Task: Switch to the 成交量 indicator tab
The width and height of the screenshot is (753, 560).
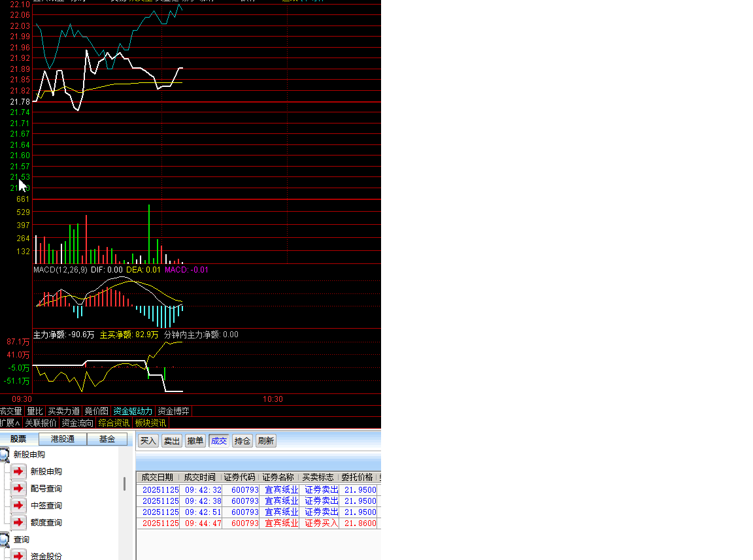Action: point(11,411)
